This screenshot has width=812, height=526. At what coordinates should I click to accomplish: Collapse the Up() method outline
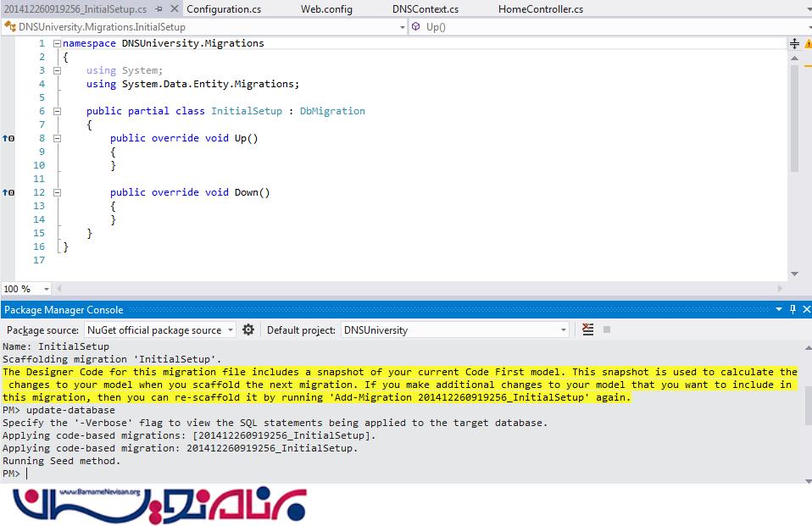[57, 138]
